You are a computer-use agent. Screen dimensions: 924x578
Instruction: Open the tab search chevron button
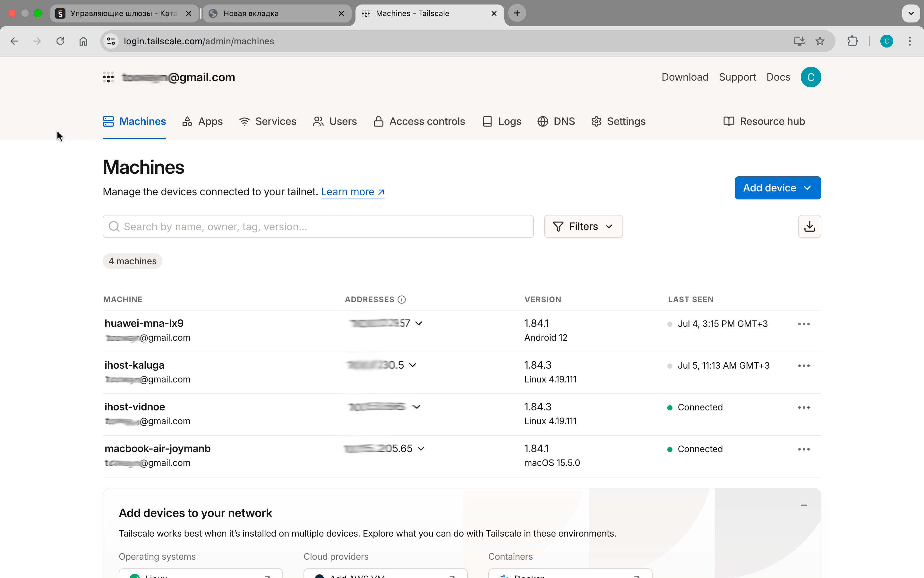click(911, 13)
